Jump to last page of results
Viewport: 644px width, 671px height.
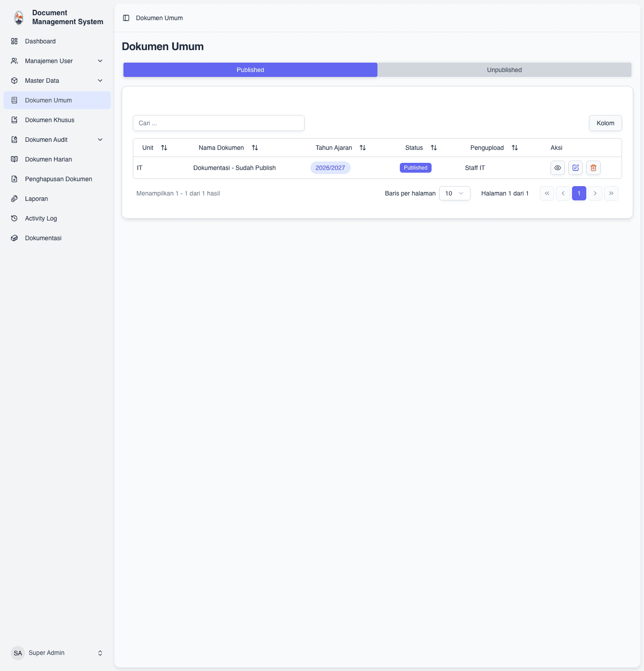(x=611, y=193)
